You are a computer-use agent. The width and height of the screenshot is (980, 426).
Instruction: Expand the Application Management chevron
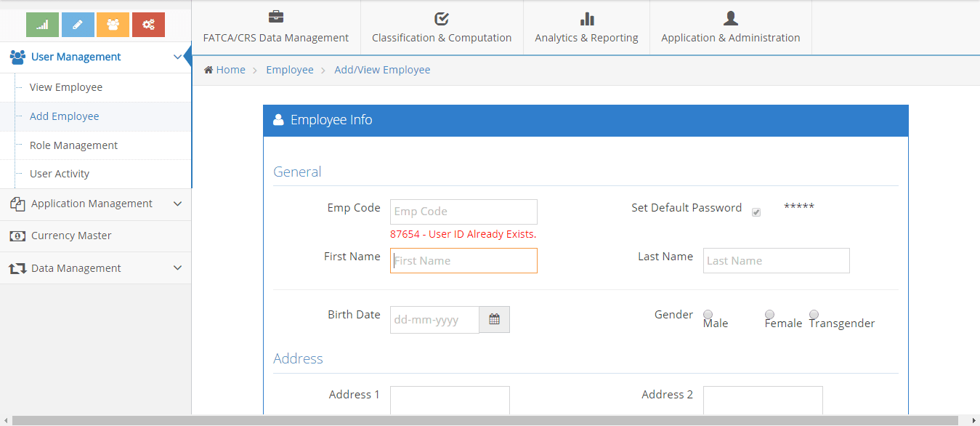pos(177,204)
